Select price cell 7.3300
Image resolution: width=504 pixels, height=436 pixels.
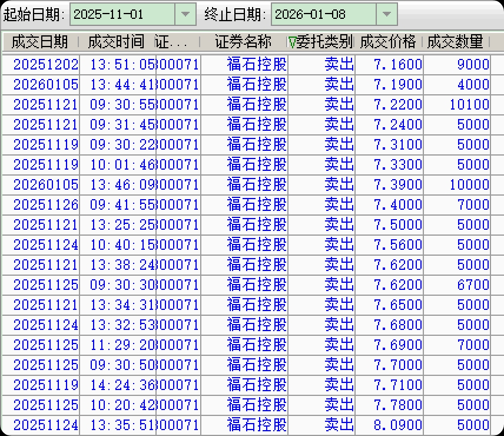tap(389, 164)
